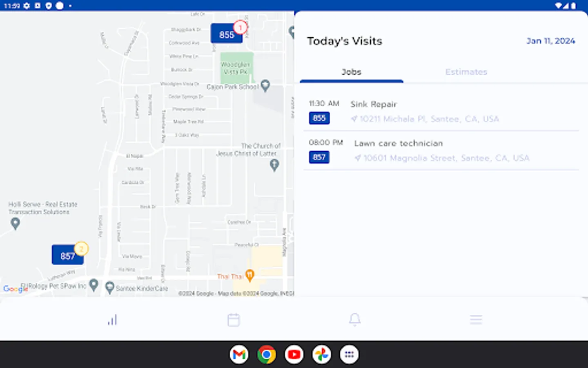This screenshot has height=368, width=588.
Task: Open YouTube from the dock
Action: [x=294, y=354]
